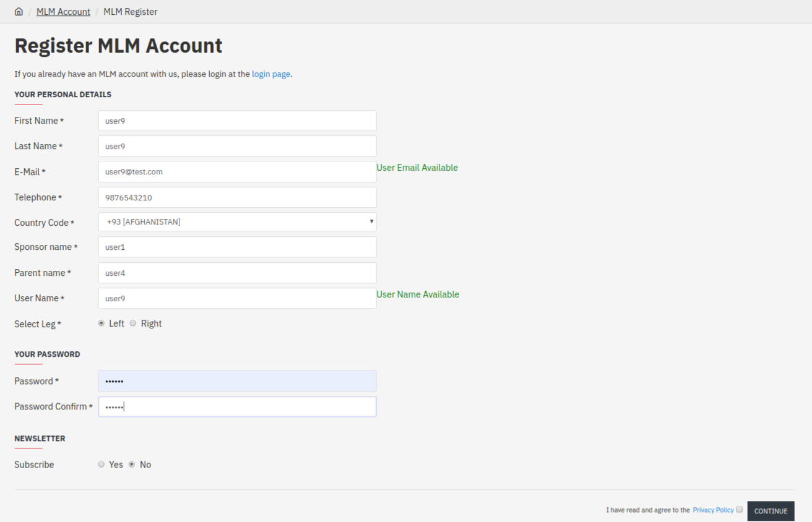Viewport: 812px width, 522px height.
Task: Select Right leg radio button
Action: 133,323
